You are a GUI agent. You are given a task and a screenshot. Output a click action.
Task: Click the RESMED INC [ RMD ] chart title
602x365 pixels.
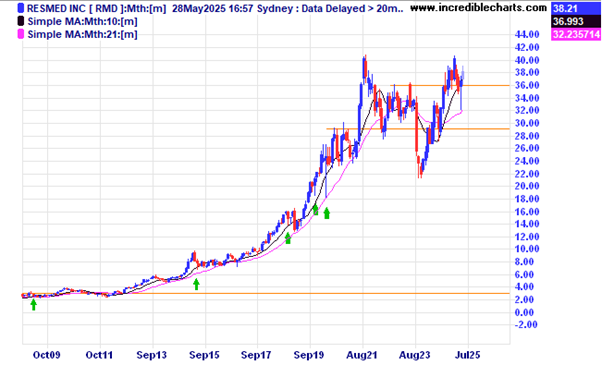[x=96, y=8]
